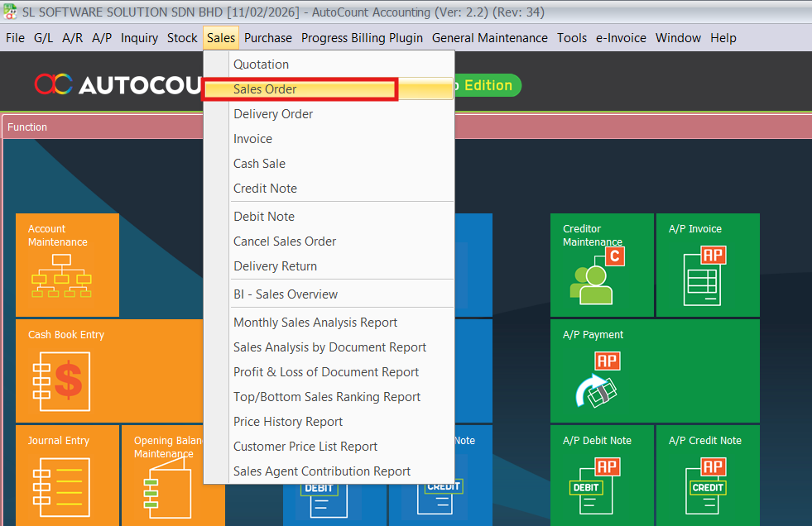Open Cash Sale from the menu
This screenshot has width=812, height=526.
[259, 164]
